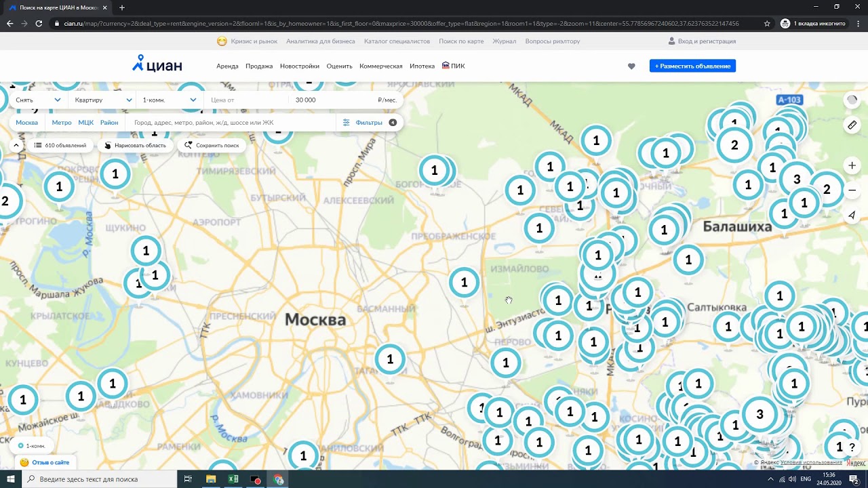
Task: Open the Оценить menu item
Action: (x=339, y=66)
